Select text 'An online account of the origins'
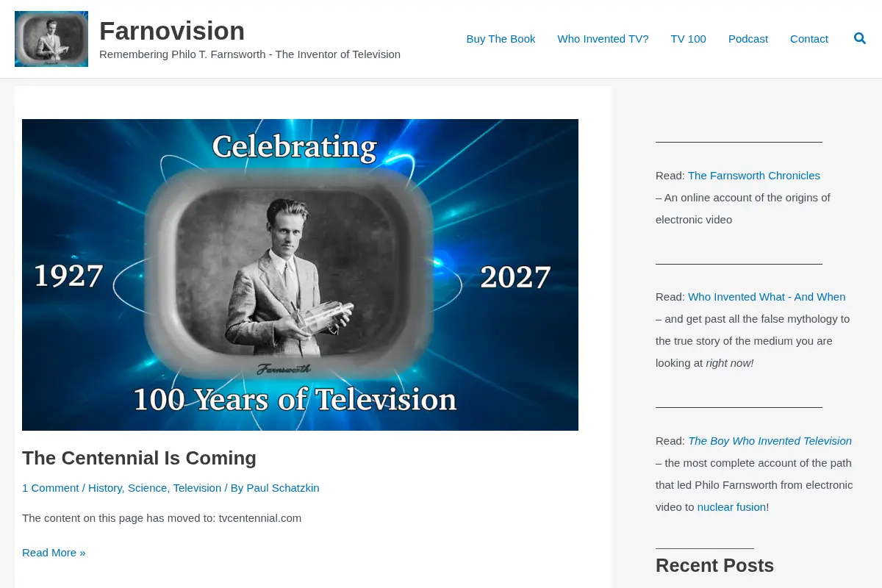The width and height of the screenshot is (882, 588). [747, 198]
